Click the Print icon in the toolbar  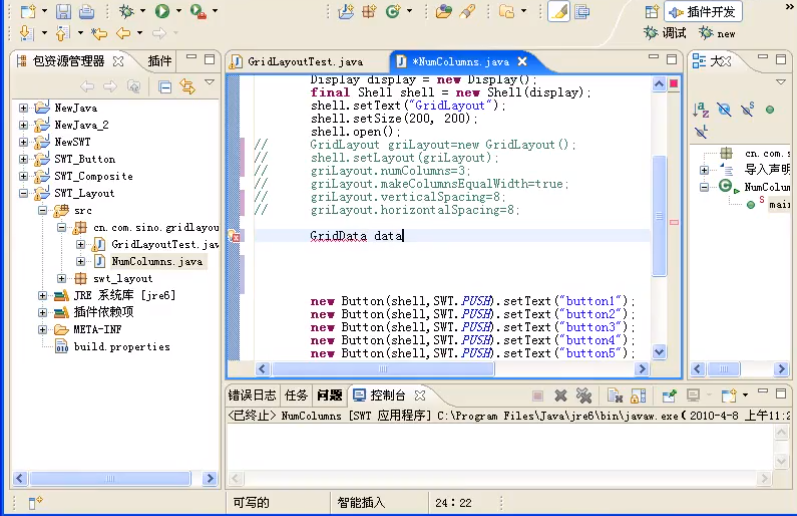point(87,12)
